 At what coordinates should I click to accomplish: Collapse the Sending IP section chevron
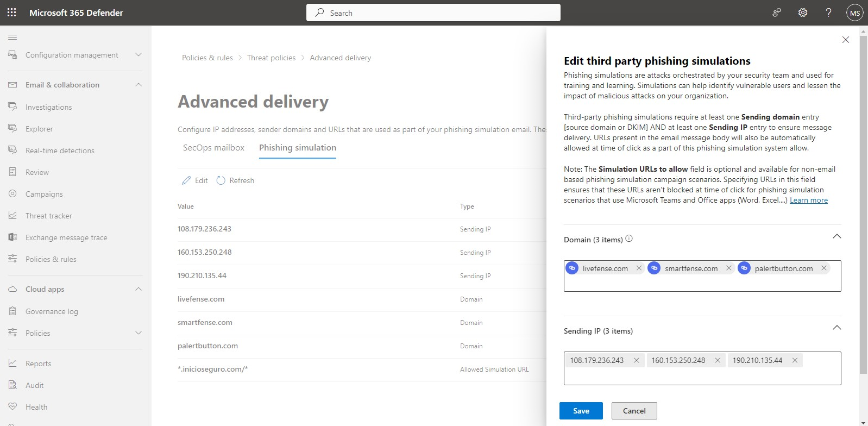click(837, 328)
